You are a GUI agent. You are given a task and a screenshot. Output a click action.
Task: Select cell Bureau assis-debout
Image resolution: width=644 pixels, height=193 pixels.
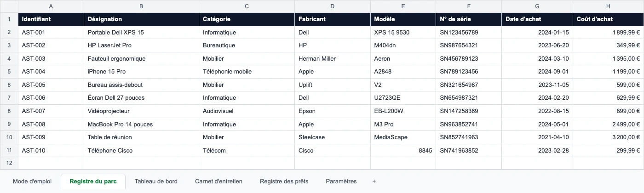coord(142,85)
